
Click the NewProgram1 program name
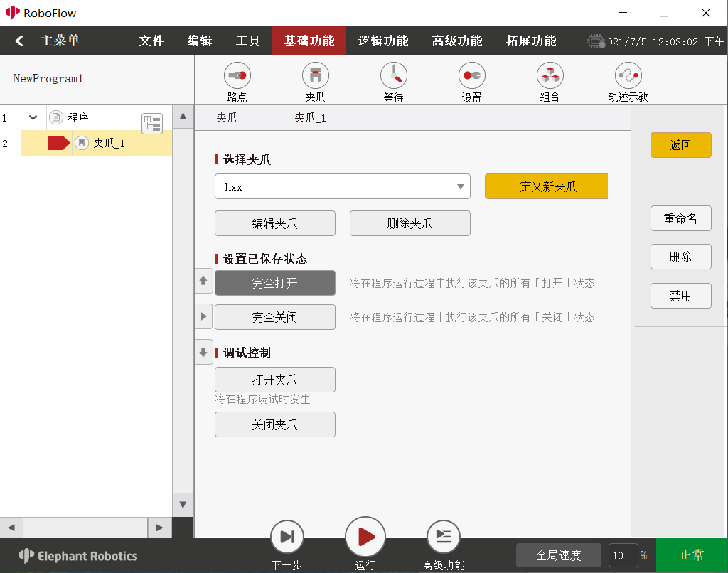tap(48, 78)
